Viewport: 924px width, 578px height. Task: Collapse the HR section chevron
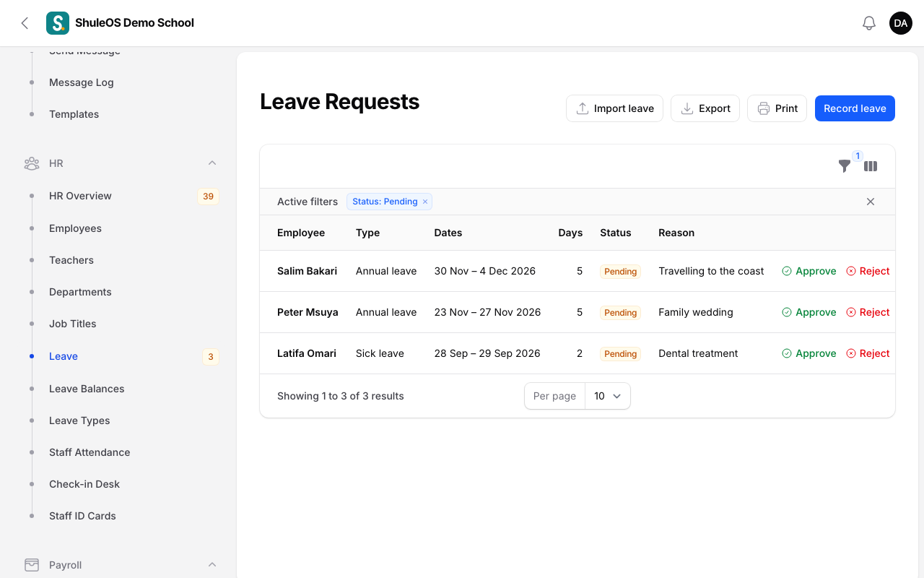coord(212,163)
